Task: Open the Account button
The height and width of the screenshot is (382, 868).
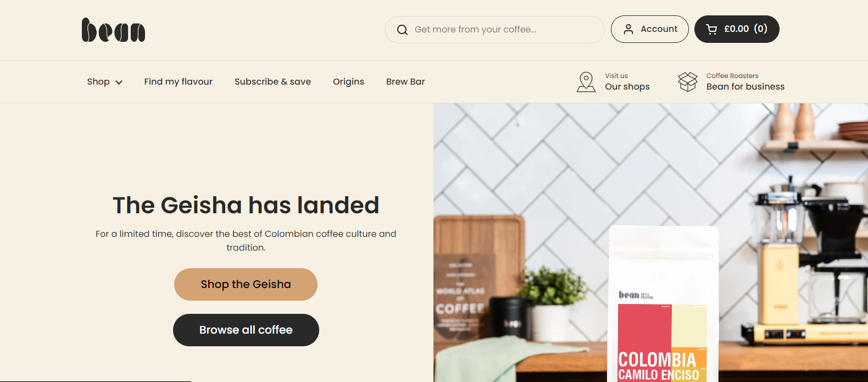Action: 649,29
